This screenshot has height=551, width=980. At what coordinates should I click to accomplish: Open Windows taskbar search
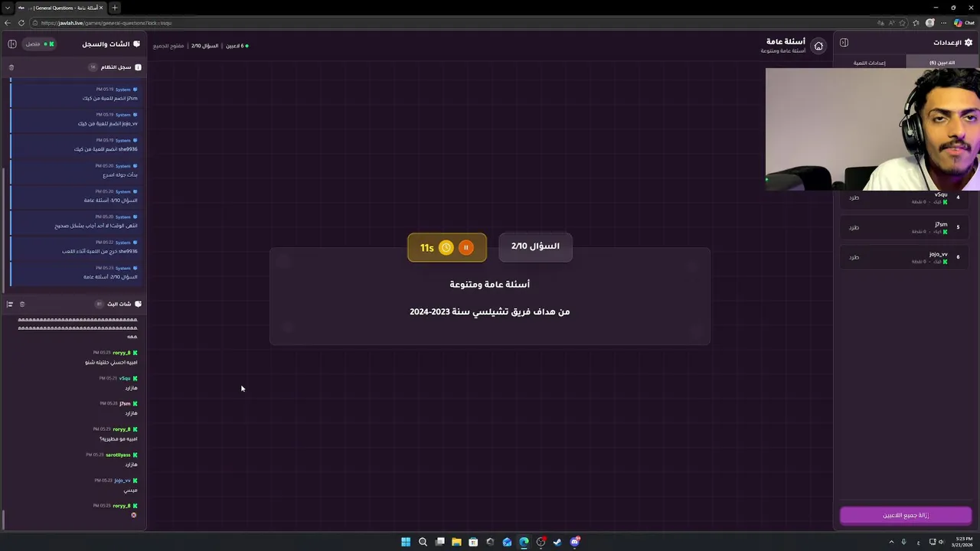click(x=423, y=542)
